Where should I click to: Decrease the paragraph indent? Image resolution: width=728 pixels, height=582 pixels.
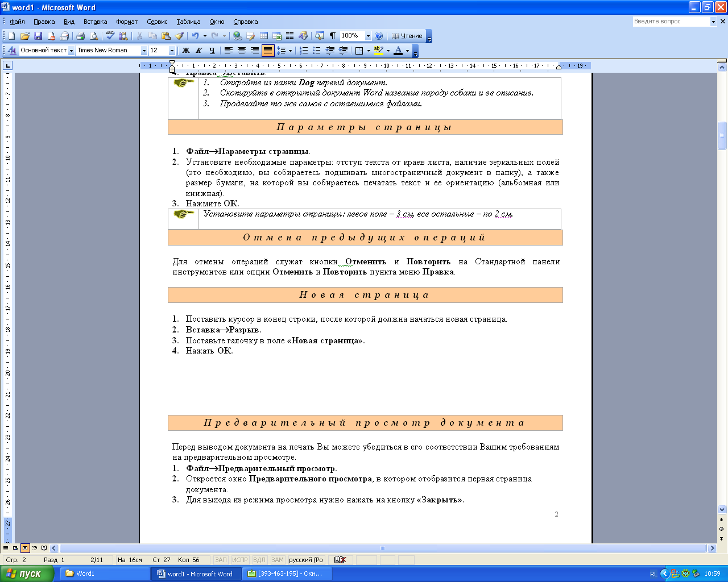(330, 51)
